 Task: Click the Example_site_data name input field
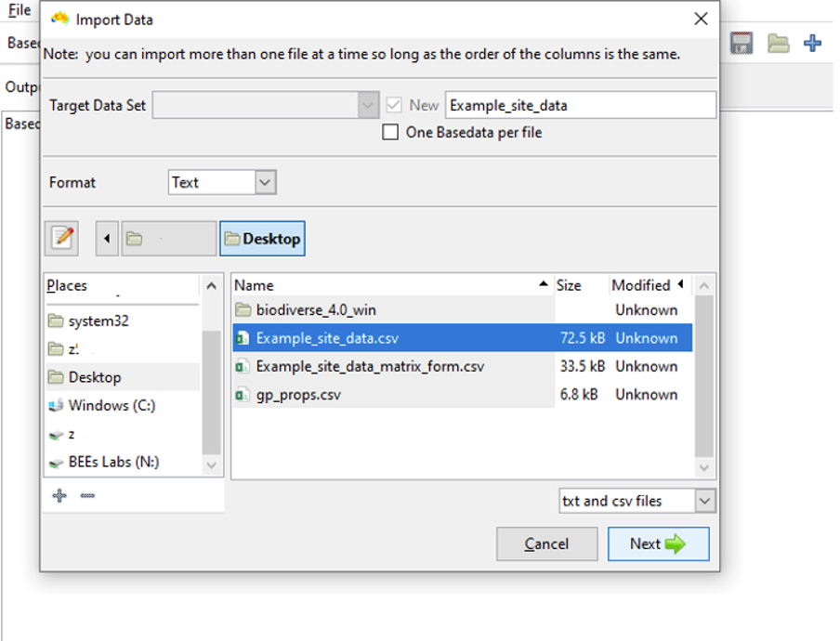coord(580,105)
